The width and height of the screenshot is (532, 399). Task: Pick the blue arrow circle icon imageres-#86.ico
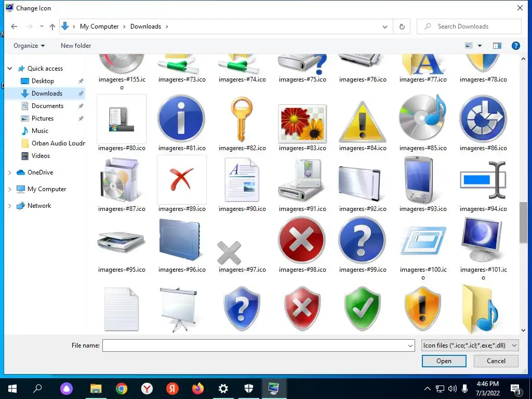483,119
